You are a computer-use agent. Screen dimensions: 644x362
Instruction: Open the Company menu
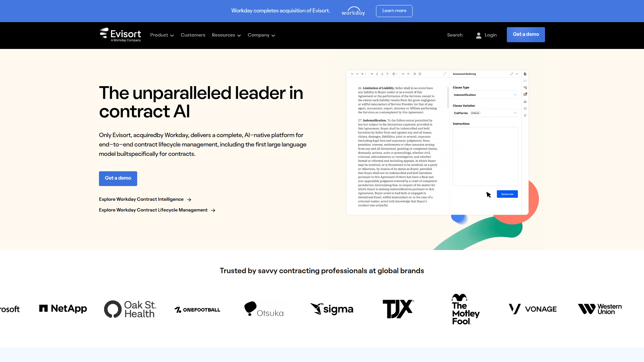click(261, 35)
